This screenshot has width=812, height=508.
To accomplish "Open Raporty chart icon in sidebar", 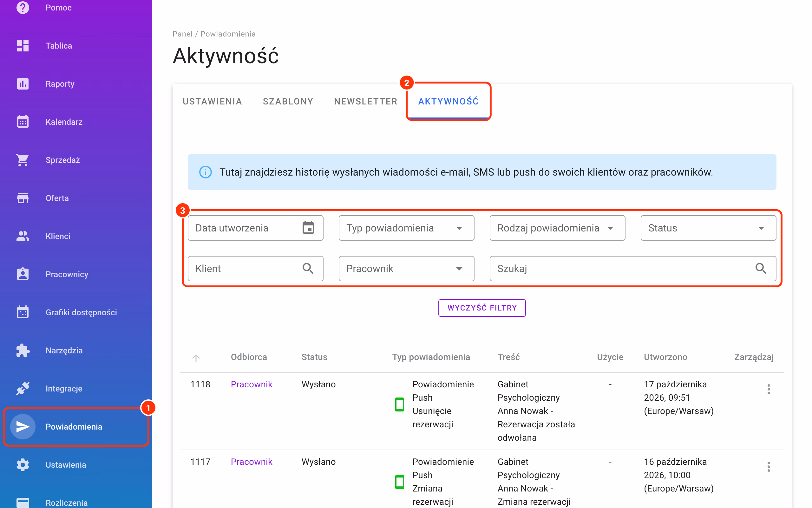I will pos(23,84).
